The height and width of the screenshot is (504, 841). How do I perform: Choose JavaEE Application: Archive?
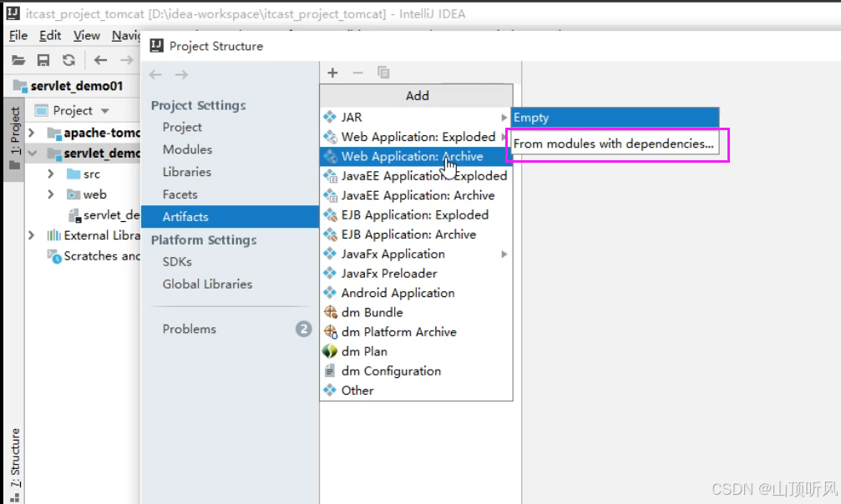point(416,195)
